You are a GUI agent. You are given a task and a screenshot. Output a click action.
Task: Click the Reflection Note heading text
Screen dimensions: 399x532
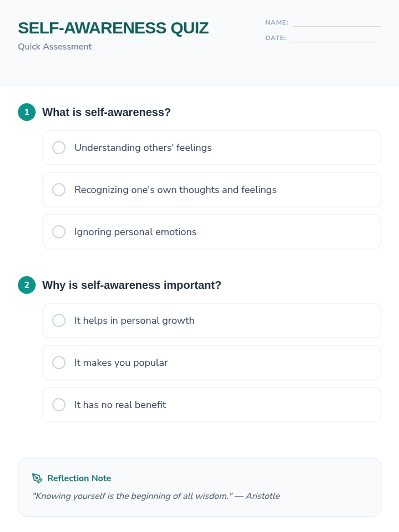pos(79,478)
